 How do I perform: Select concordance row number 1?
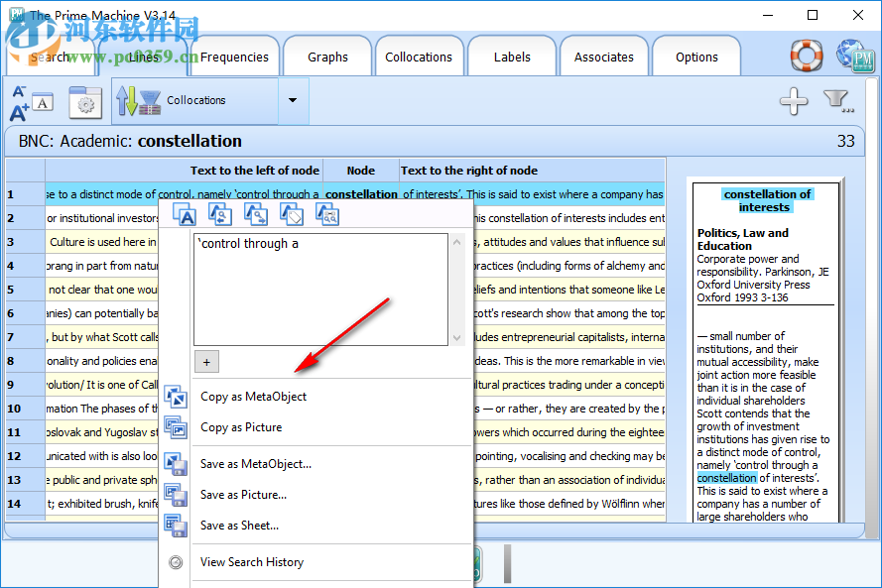pos(26,194)
